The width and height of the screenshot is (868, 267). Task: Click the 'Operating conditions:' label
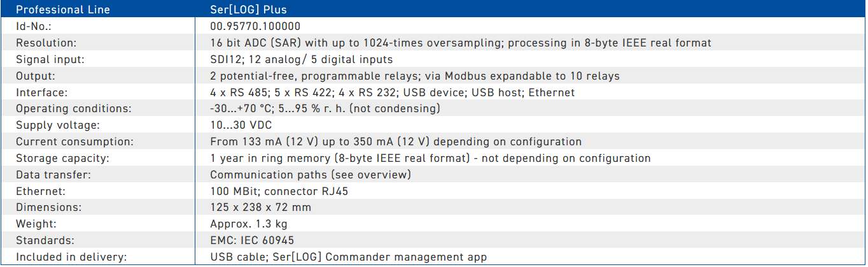tap(74, 109)
